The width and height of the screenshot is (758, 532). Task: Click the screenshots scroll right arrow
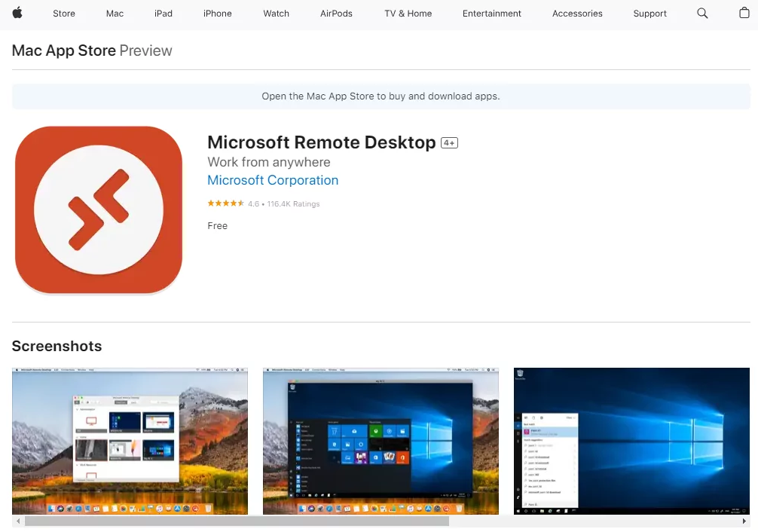click(x=744, y=521)
